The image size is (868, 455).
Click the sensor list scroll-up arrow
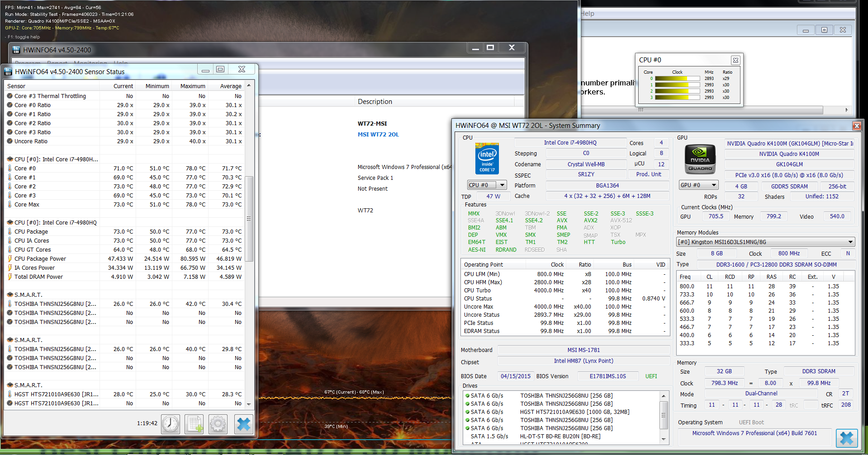[x=248, y=85]
